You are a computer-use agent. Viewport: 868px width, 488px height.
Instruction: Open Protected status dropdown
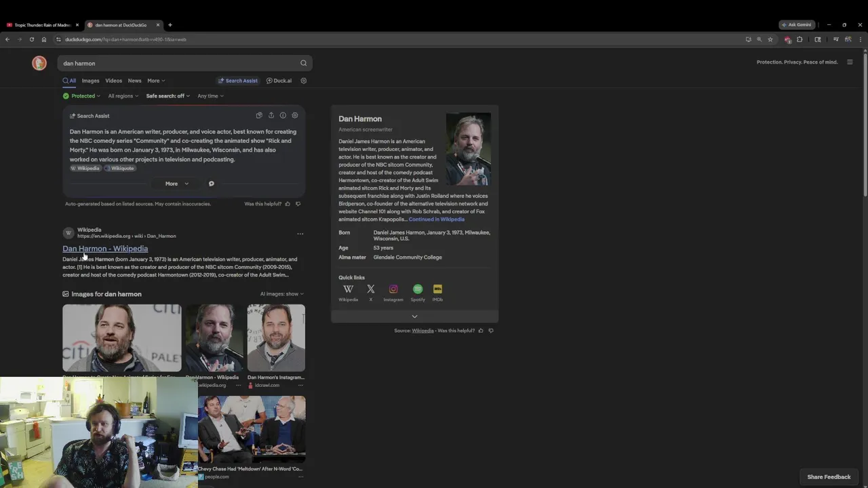click(x=81, y=96)
